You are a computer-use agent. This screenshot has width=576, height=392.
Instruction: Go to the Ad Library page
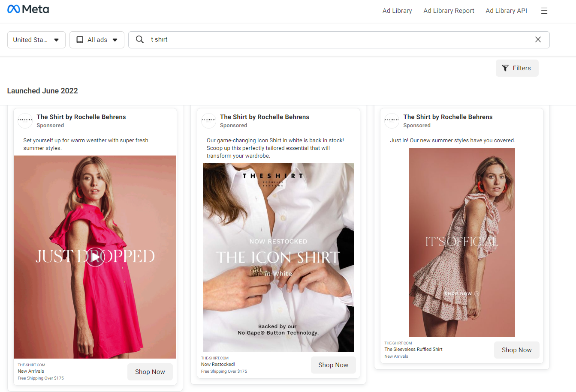pos(397,11)
